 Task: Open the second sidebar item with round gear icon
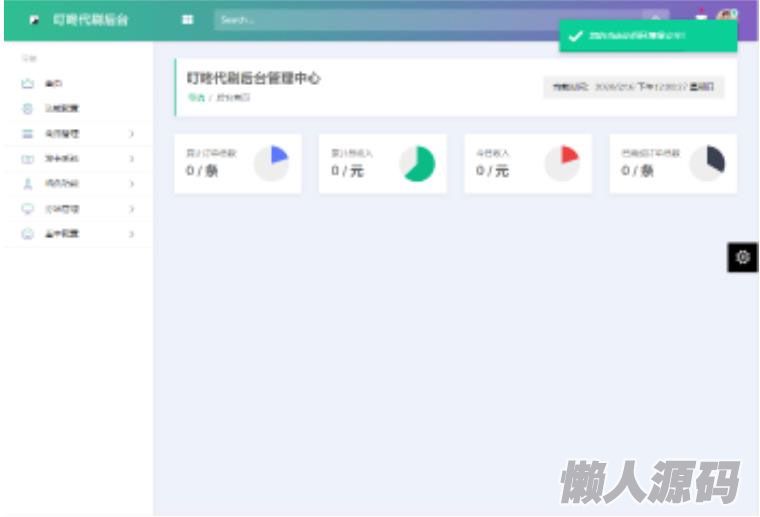[x=78, y=109]
